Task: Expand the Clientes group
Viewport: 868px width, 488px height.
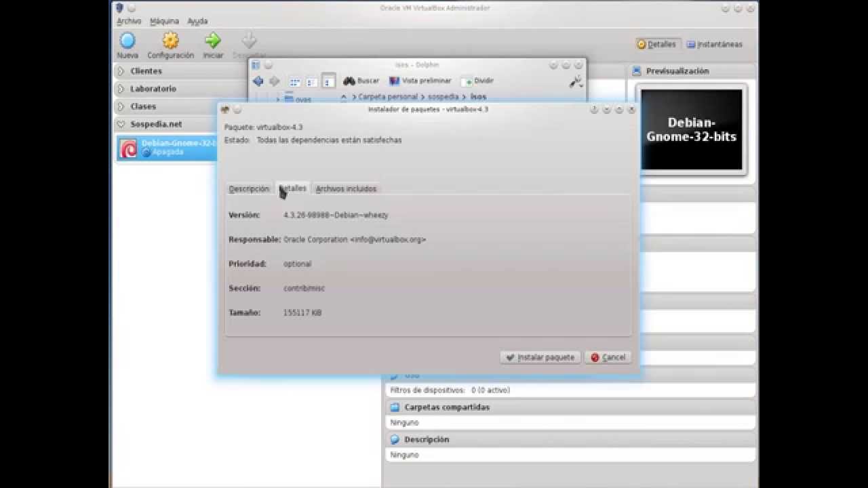Action: pos(121,71)
